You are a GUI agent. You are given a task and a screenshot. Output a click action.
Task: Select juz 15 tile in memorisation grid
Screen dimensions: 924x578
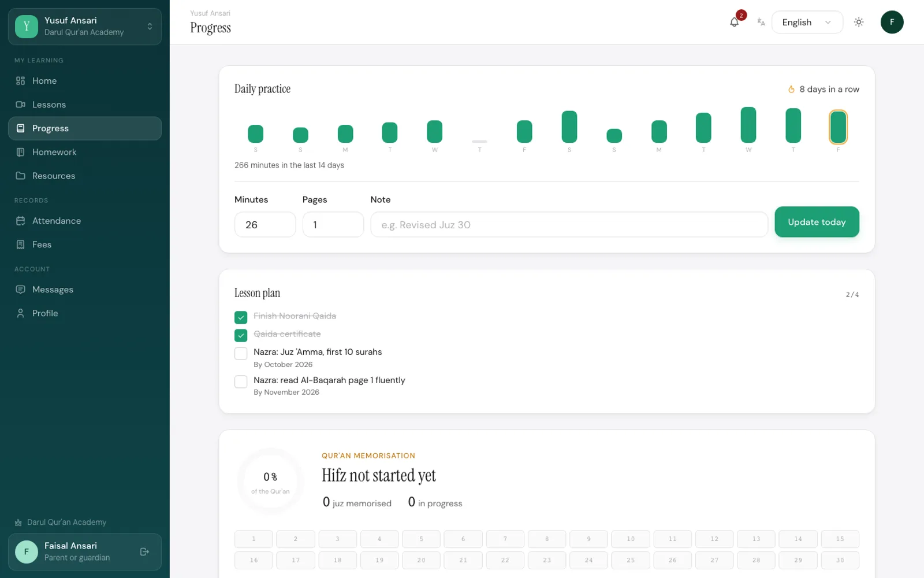coord(840,539)
